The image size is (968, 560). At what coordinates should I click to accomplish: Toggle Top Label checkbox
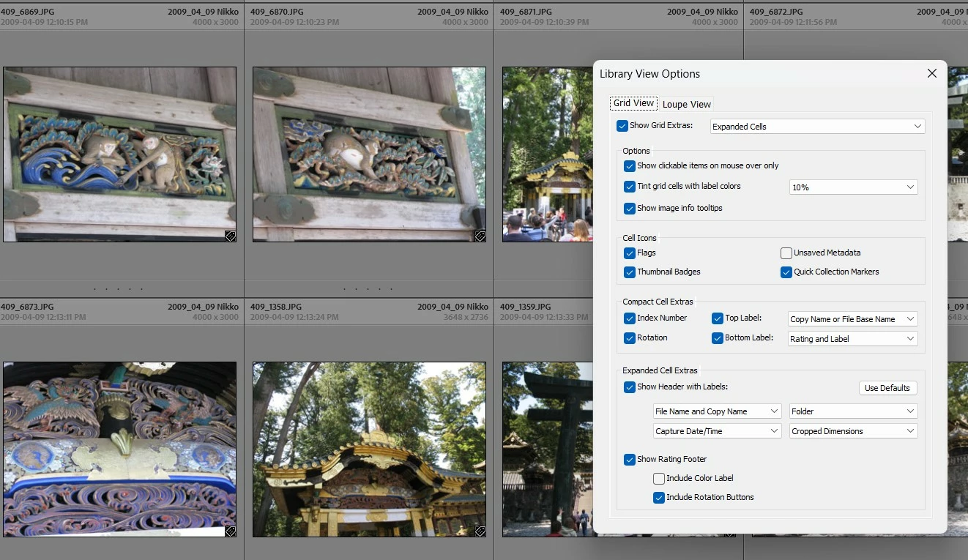click(x=718, y=318)
